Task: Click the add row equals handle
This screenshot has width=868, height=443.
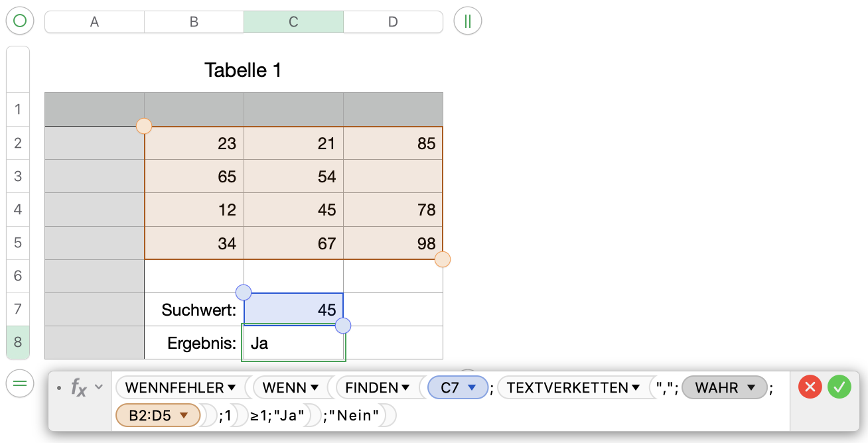Action: tap(20, 383)
